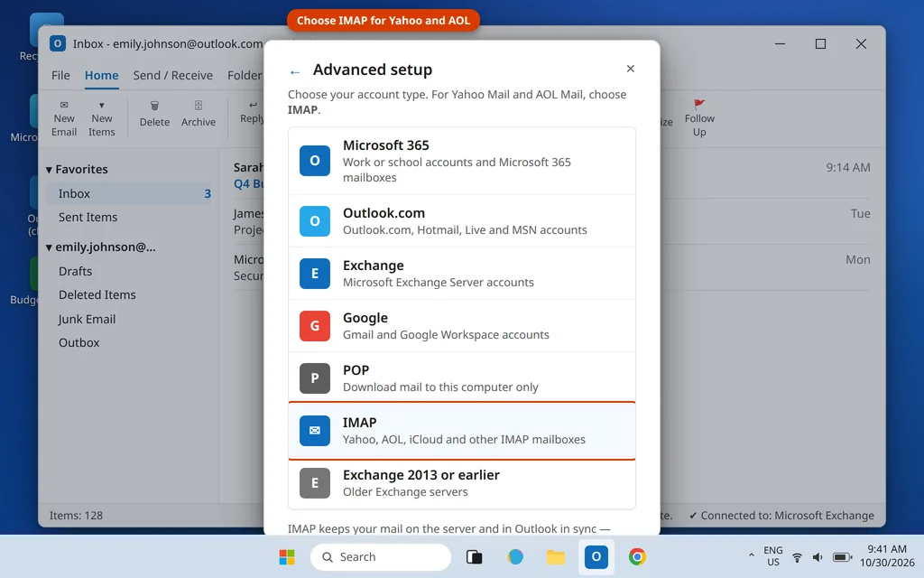
Task: Close the Advanced setup dialog
Action: [631, 69]
